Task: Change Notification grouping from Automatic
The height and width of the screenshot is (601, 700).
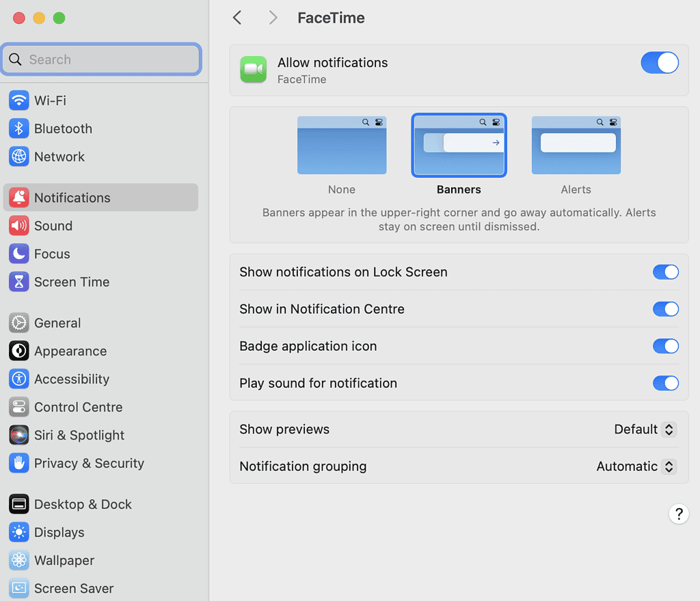Action: 635,466
